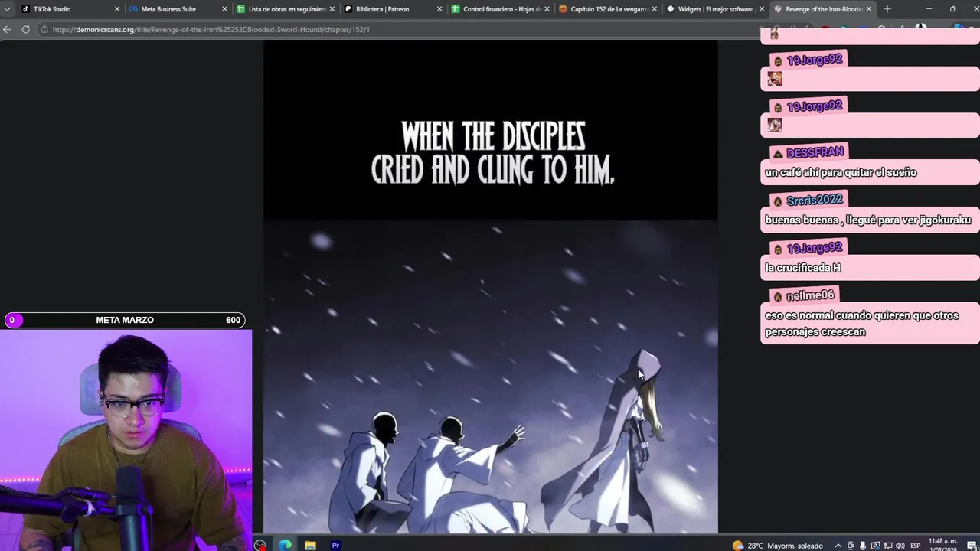Expand the tab search dropdown
Image resolution: width=980 pixels, height=551 pixels.
click(7, 9)
